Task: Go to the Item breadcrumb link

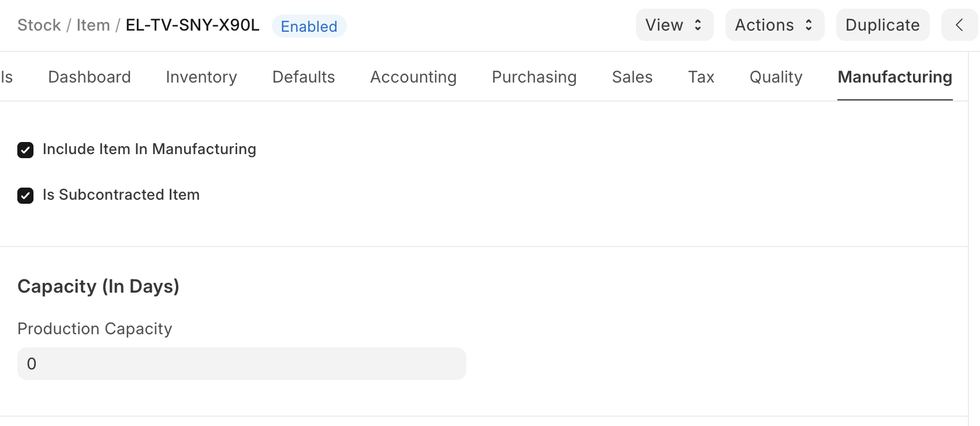Action: [x=93, y=25]
